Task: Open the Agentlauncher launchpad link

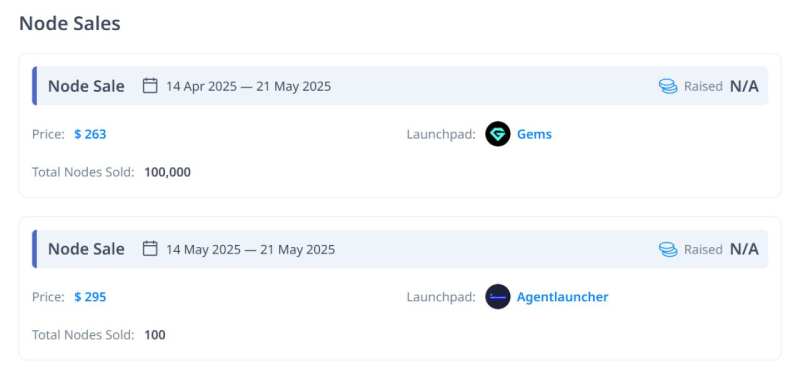Action: [562, 296]
